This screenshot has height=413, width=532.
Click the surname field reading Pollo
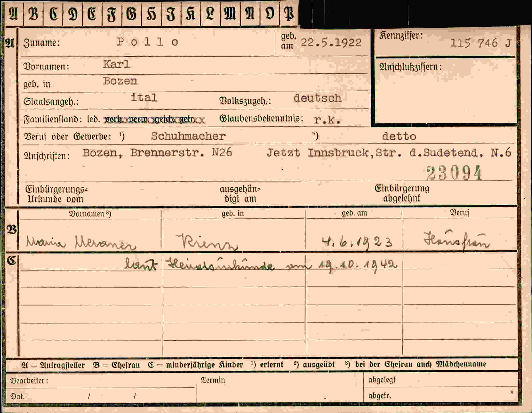[x=147, y=42]
